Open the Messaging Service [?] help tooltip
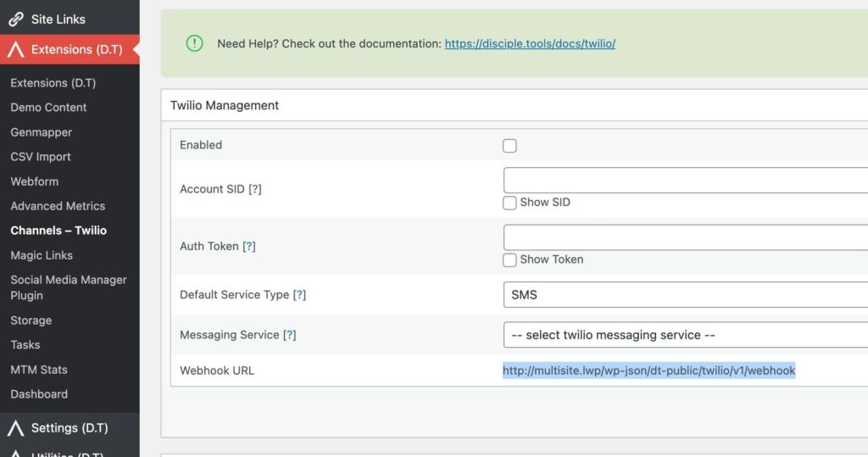Viewport: 868px width, 457px height. [x=289, y=335]
